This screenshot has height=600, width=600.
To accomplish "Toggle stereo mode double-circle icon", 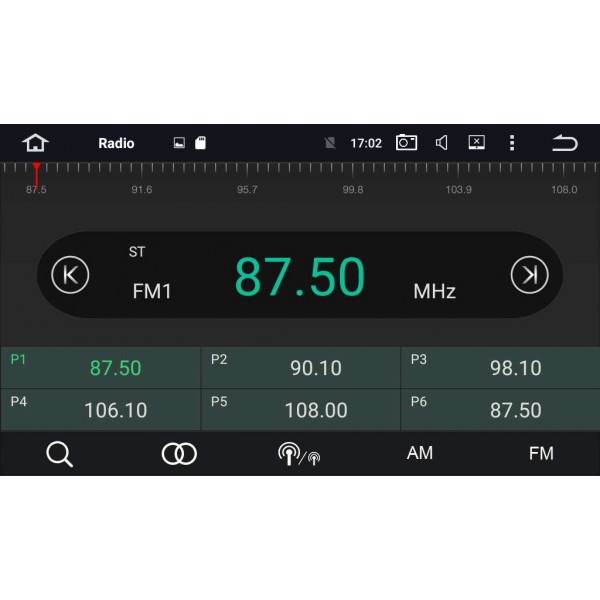I will pos(179,454).
